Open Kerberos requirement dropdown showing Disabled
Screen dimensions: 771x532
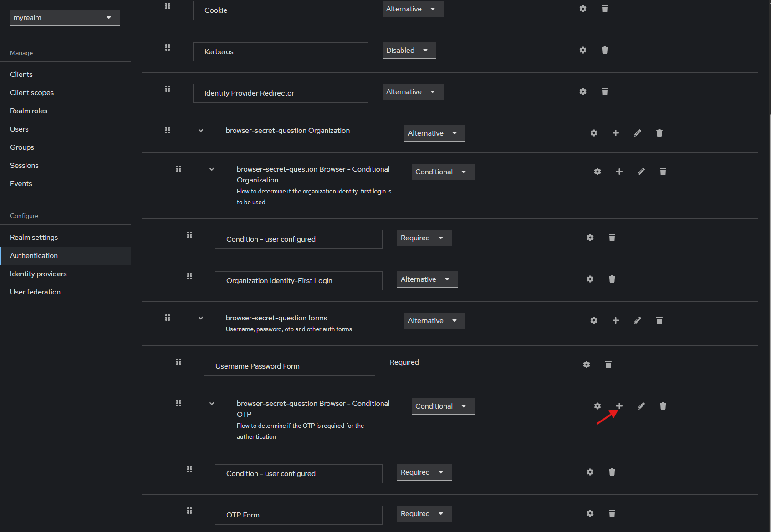tap(409, 51)
